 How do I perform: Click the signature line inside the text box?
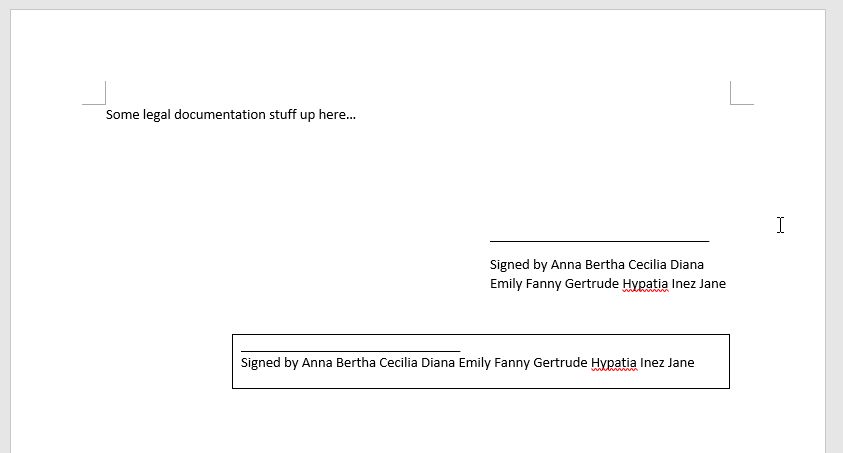click(x=350, y=351)
